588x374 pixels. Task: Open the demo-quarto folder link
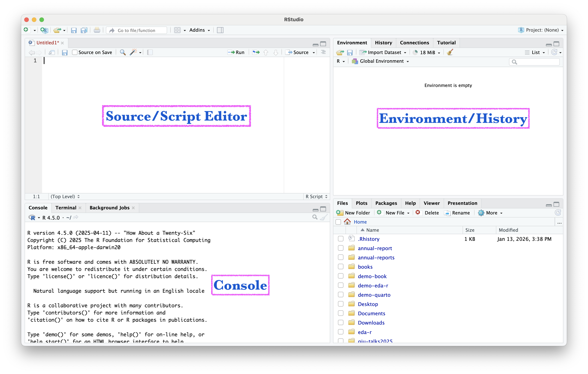click(x=374, y=295)
